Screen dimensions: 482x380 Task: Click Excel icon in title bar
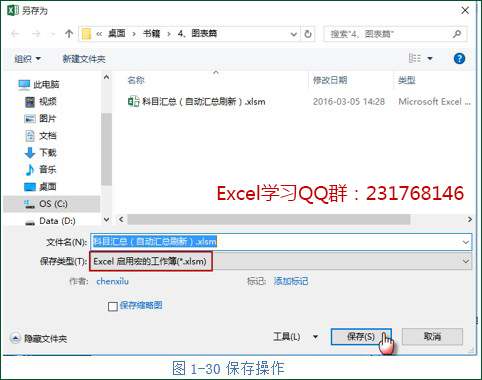click(13, 10)
